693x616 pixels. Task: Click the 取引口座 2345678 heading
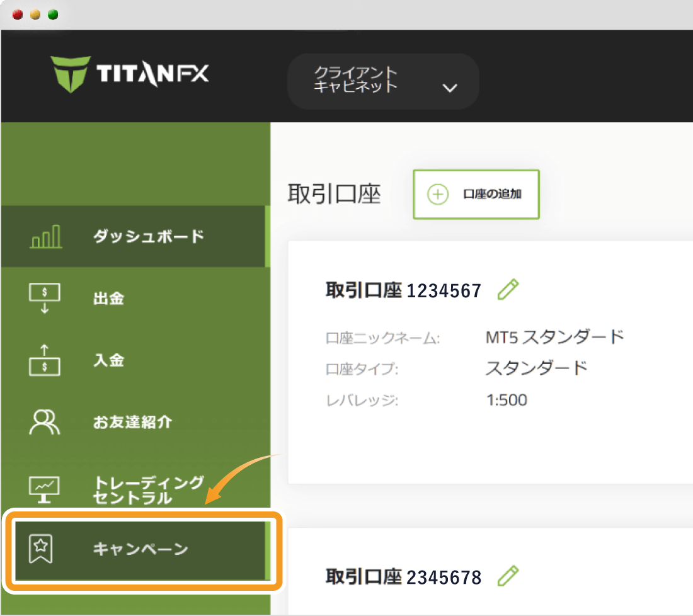pyautogui.click(x=403, y=577)
